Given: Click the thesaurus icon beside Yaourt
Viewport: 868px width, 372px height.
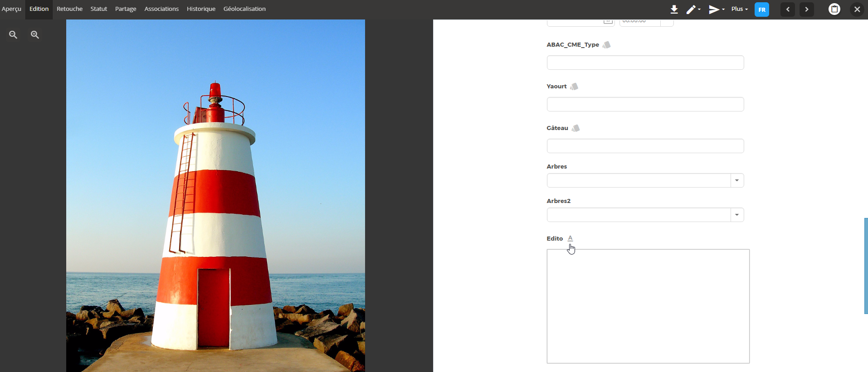Looking at the screenshot, I should 574,87.
